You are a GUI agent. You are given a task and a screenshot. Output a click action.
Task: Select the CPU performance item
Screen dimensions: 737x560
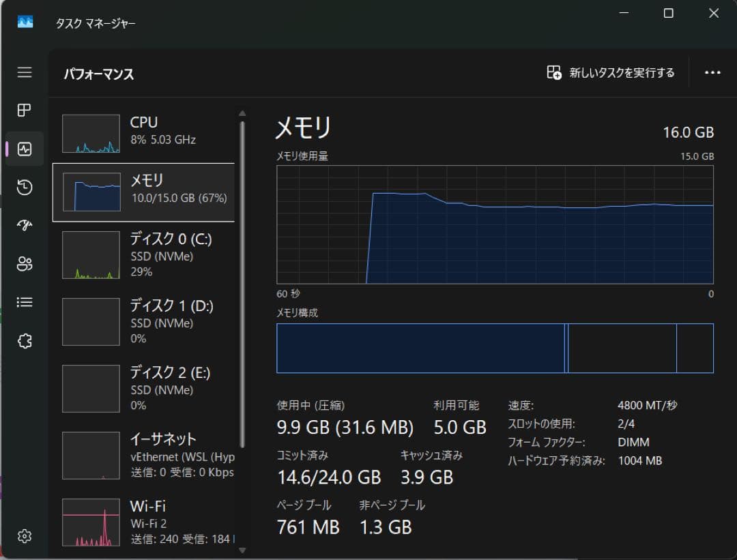coord(143,134)
